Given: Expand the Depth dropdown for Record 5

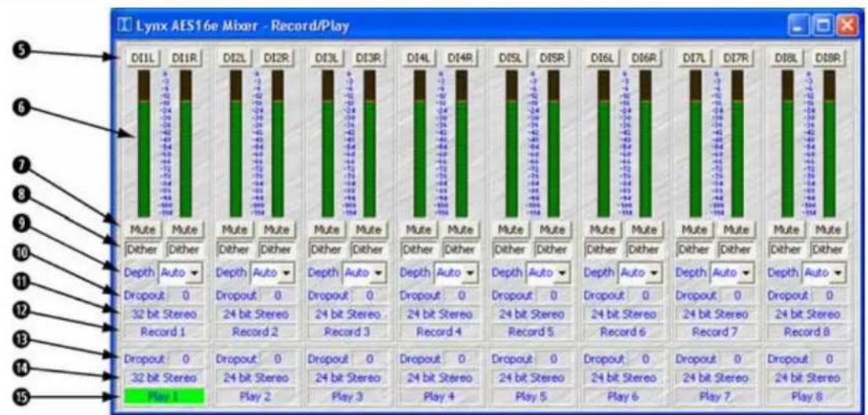Looking at the screenshot, I should click(549, 273).
